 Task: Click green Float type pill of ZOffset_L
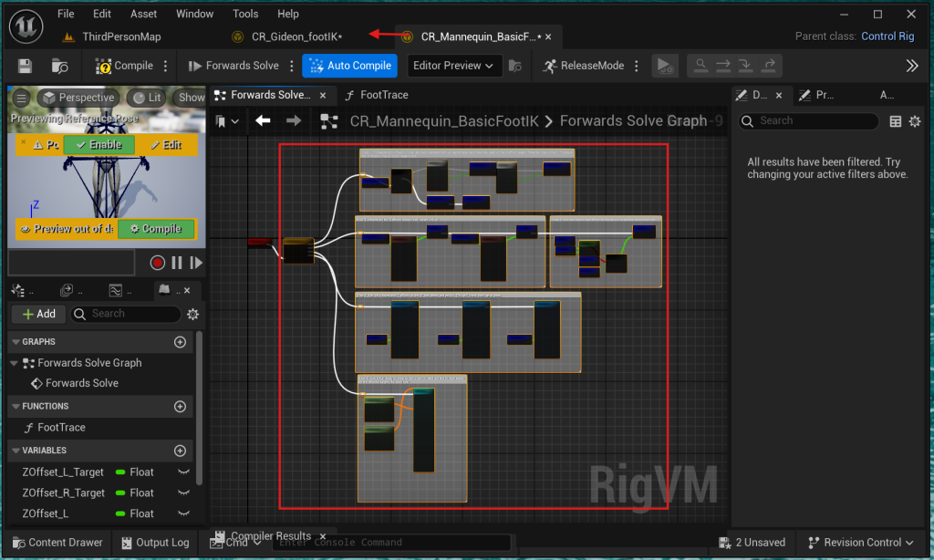tap(120, 513)
